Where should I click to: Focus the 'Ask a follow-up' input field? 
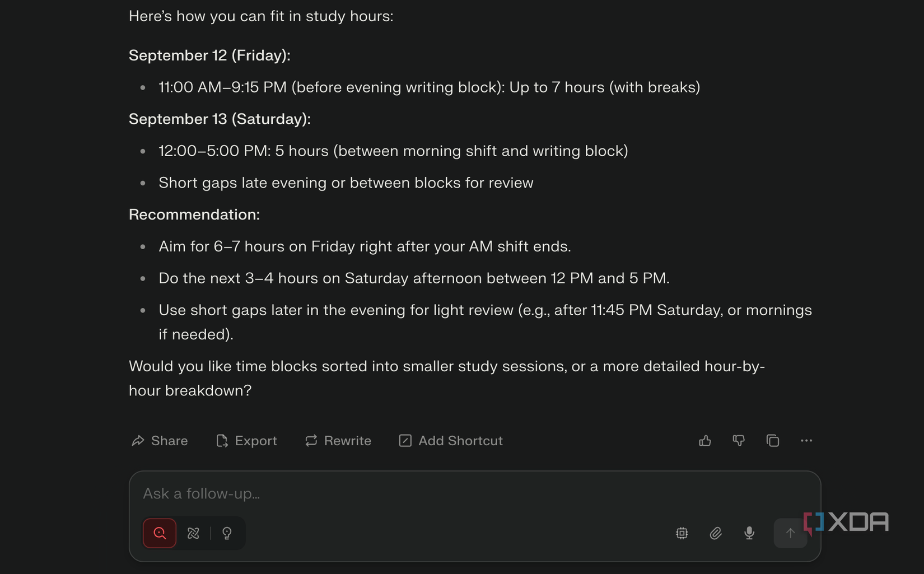click(448, 493)
